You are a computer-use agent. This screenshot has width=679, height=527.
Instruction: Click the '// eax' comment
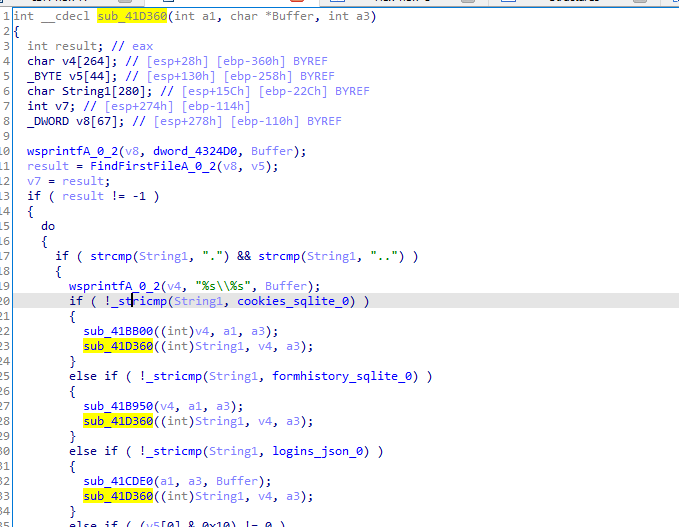coord(132,46)
